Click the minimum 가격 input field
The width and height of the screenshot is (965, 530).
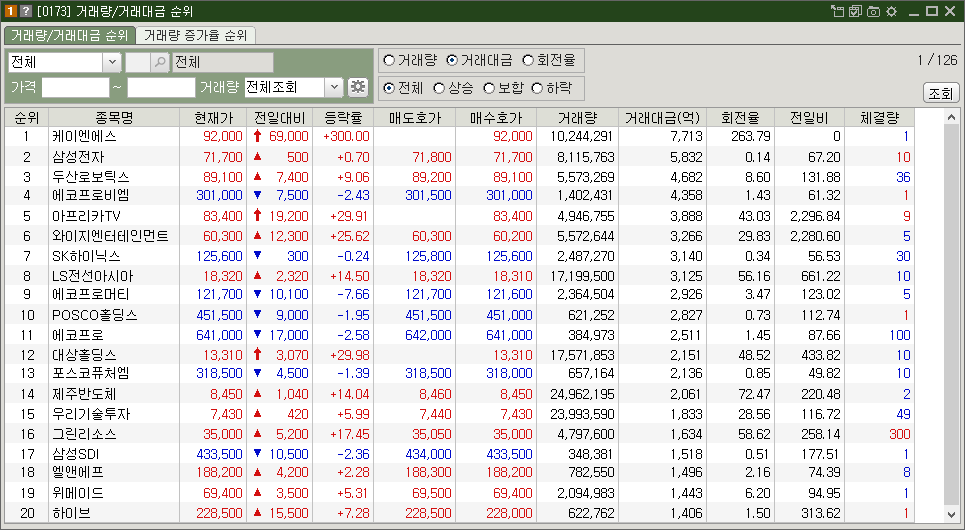75,87
